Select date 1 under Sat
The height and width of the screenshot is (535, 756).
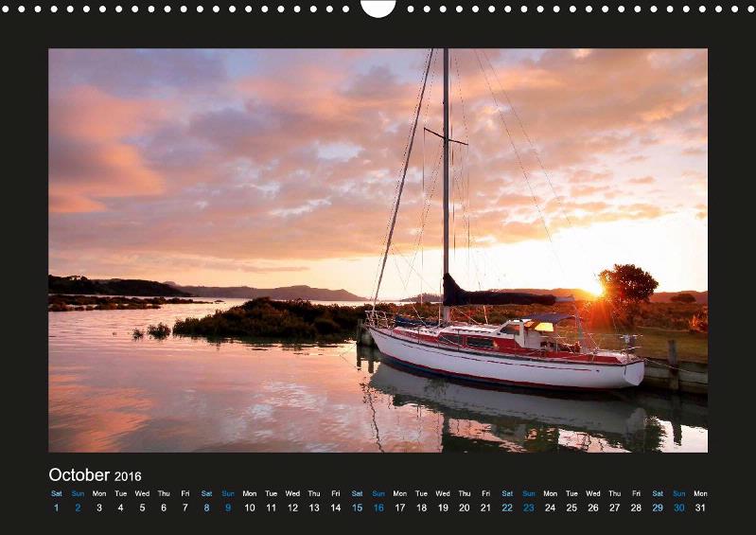pos(57,508)
